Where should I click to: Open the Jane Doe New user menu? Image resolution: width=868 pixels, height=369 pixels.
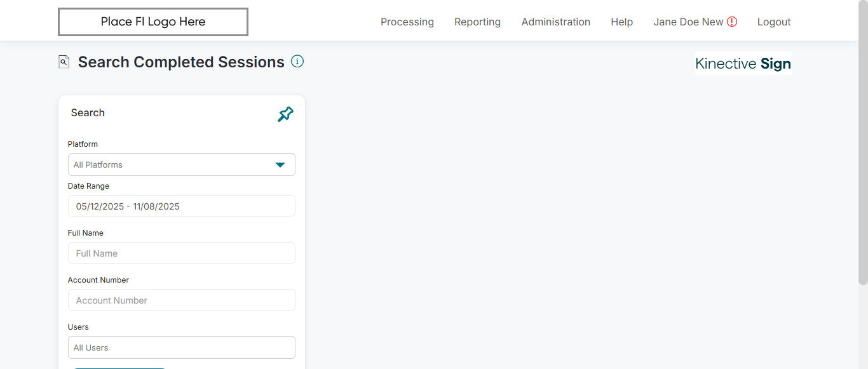[x=688, y=22]
